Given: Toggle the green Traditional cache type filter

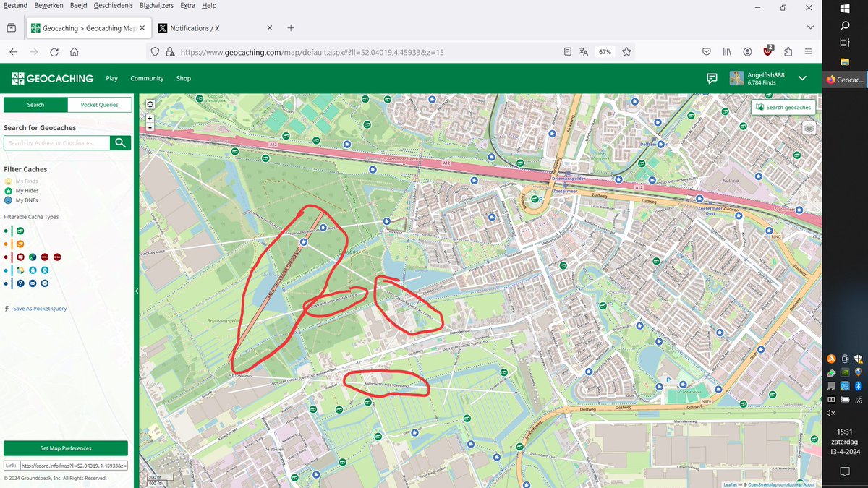Looking at the screenshot, I should pyautogui.click(x=20, y=231).
